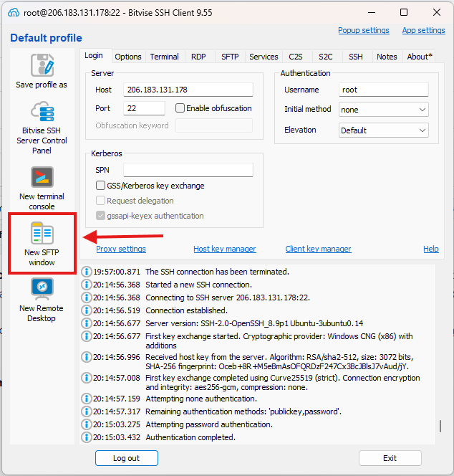Select the Login tab
This screenshot has width=454, height=476.
[x=94, y=55]
